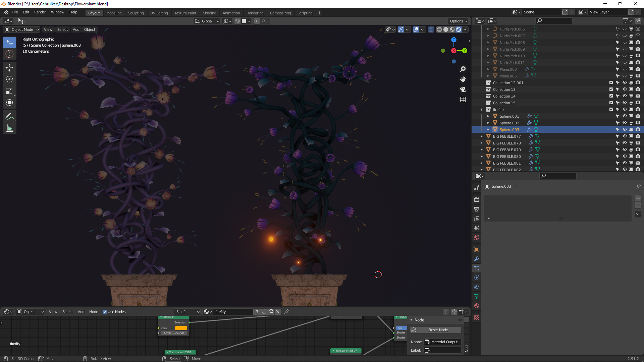644x362 pixels.
Task: Disable the fireflies collection checkbox
Action: (611, 110)
